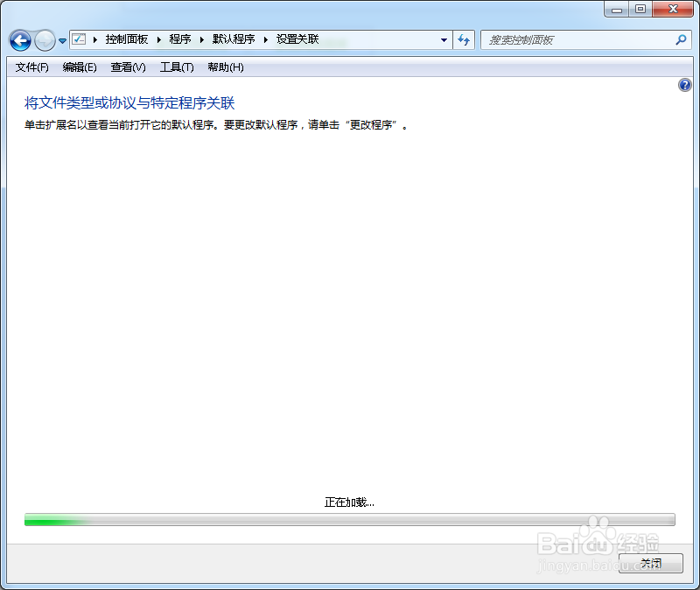
Task: Open the 文件 menu
Action: (x=31, y=67)
